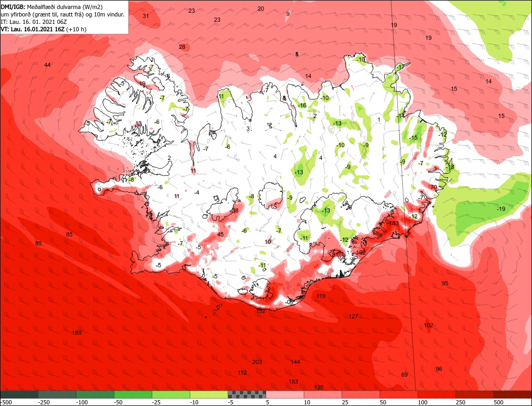Click the legend label '-500'

coord(6,402)
